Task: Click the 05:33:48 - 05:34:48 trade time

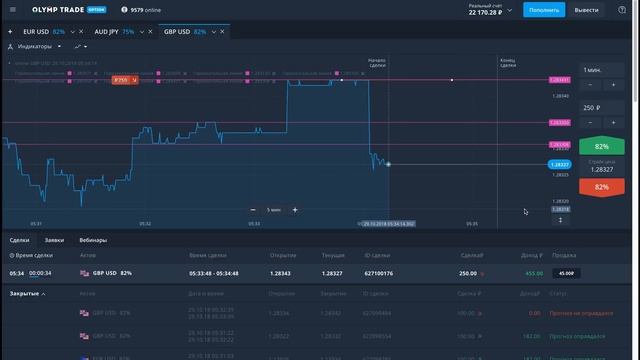Action: pyautogui.click(x=213, y=273)
